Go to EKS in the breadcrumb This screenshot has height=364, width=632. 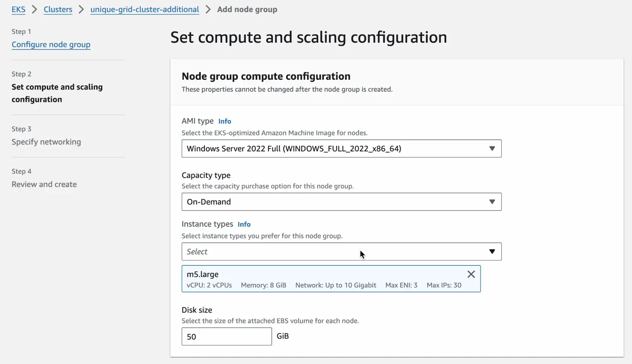coord(19,9)
